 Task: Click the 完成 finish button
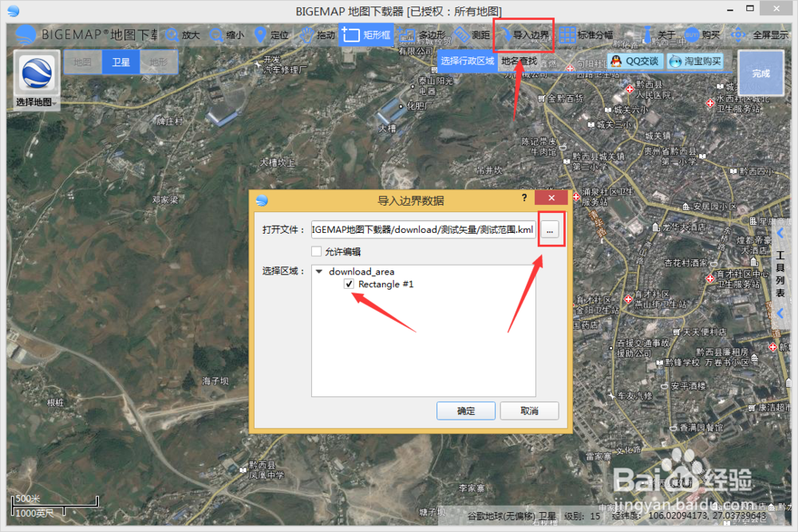[x=760, y=73]
